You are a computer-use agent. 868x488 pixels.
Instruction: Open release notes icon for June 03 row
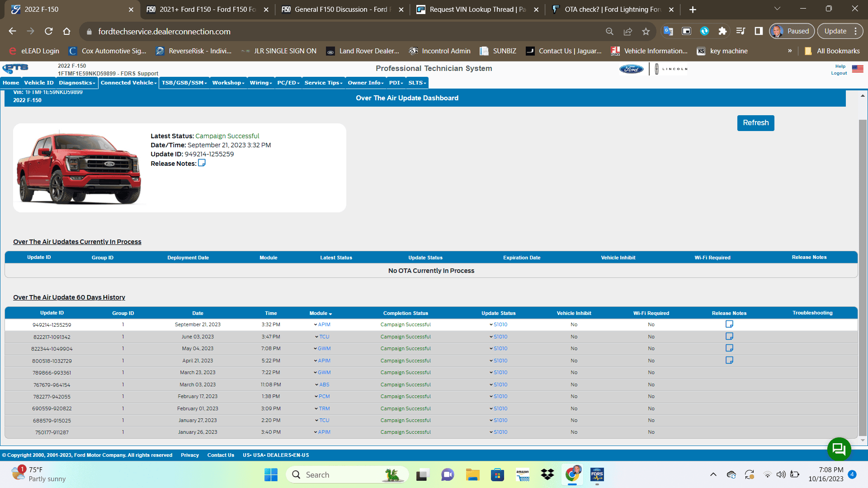click(729, 336)
